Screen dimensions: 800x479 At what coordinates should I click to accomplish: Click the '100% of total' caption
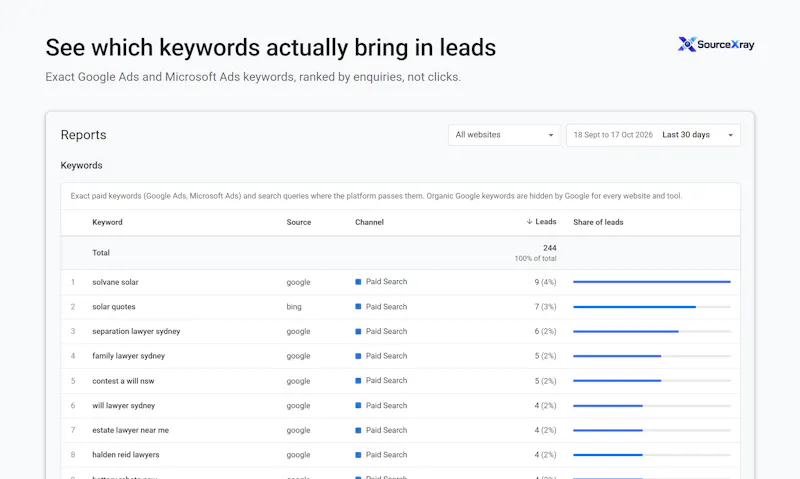point(535,259)
